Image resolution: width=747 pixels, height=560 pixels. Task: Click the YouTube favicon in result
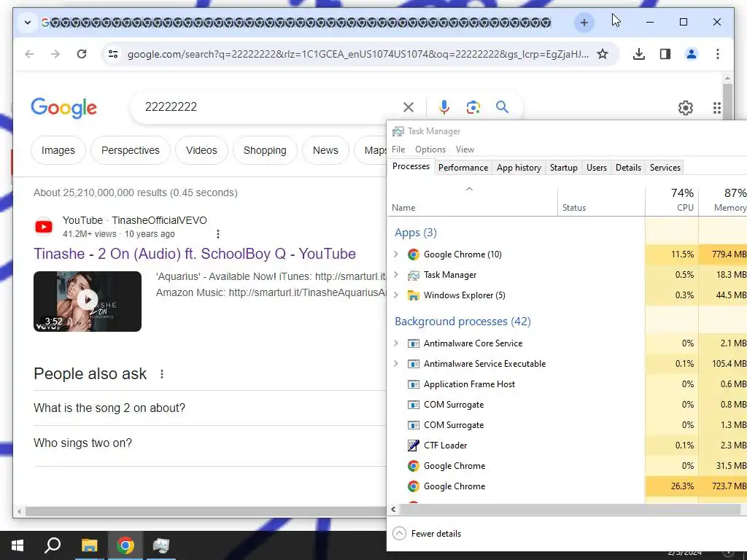coord(44,227)
